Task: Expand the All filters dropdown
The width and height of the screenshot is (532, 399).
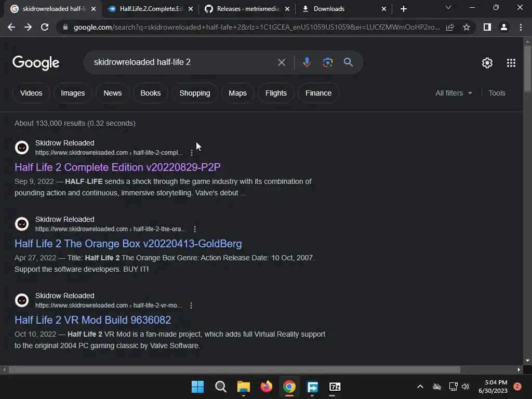Action: 454,93
